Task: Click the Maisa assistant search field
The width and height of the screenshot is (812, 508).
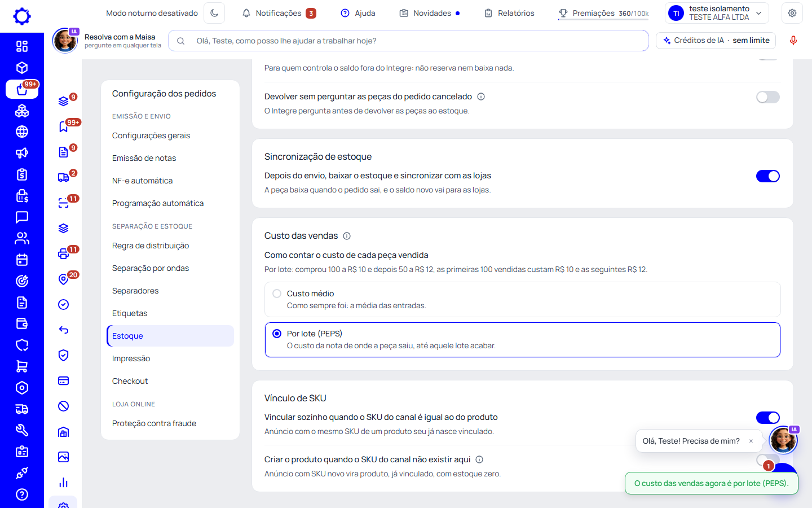Action: pos(408,41)
